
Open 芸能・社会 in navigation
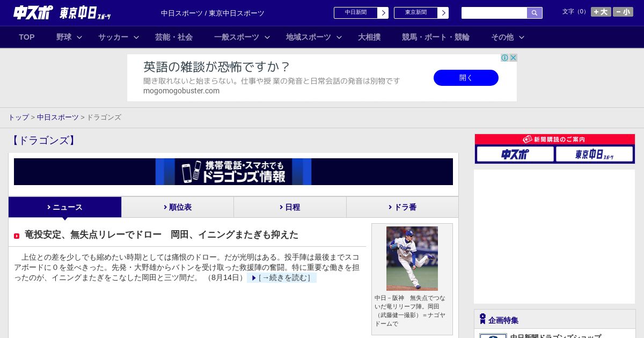coord(174,37)
